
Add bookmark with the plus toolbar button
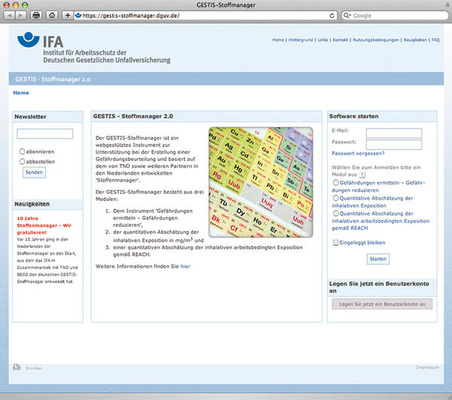click(x=67, y=15)
